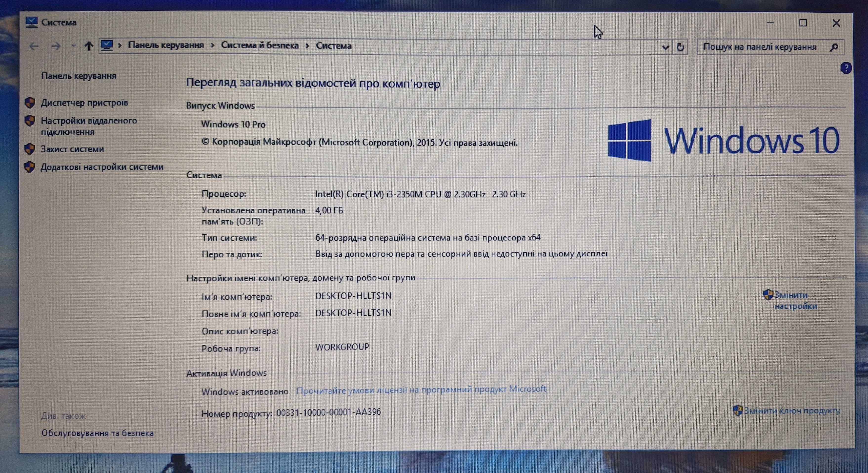868x473 pixels.
Task: Open Панель керування breadcrumb
Action: (166, 45)
